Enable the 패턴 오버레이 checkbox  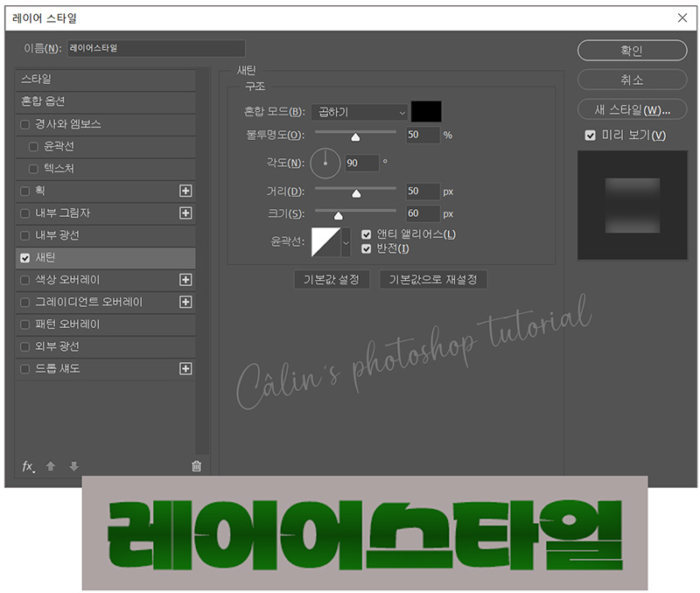click(x=25, y=324)
